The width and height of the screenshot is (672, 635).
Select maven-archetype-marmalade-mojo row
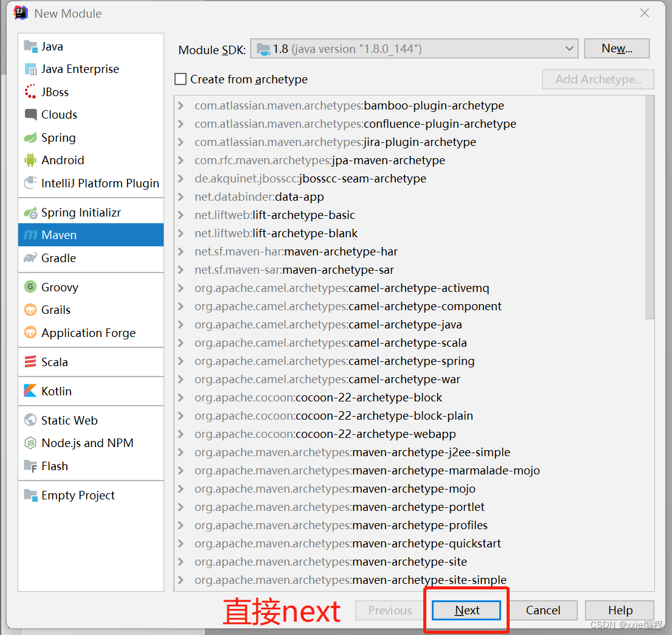pos(410,470)
